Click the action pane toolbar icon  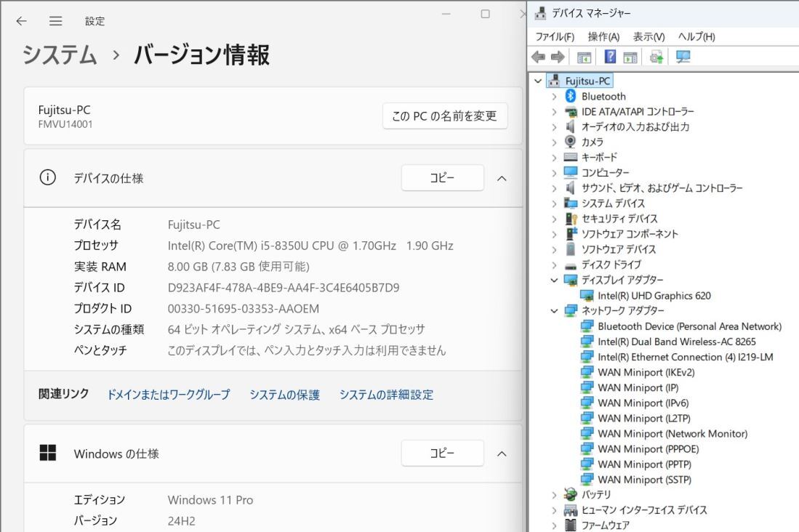pyautogui.click(x=630, y=57)
